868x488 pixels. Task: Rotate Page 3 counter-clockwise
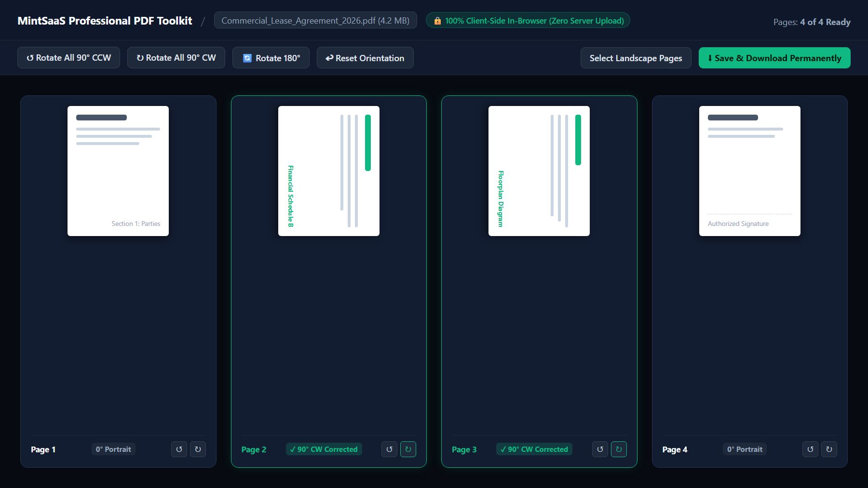(x=600, y=449)
